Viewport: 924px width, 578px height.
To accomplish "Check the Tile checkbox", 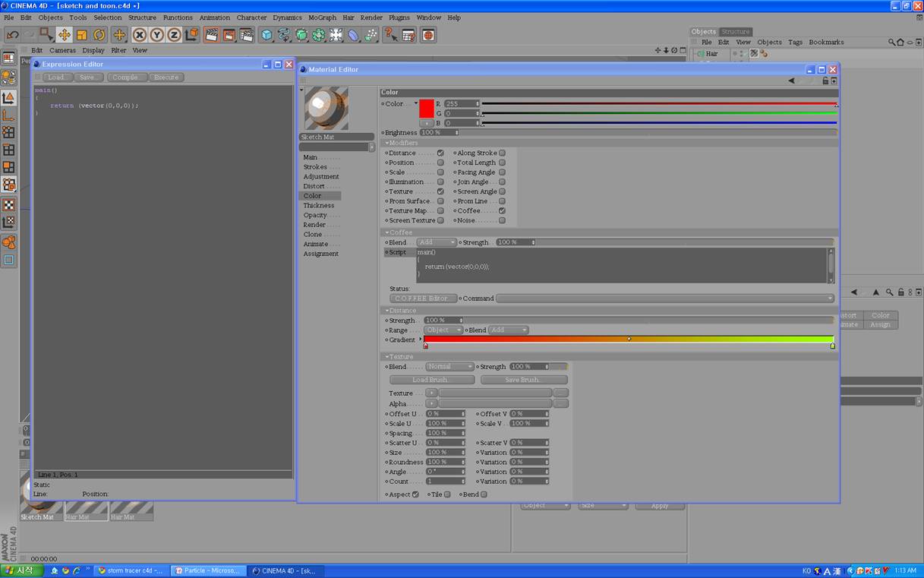I will (x=447, y=494).
